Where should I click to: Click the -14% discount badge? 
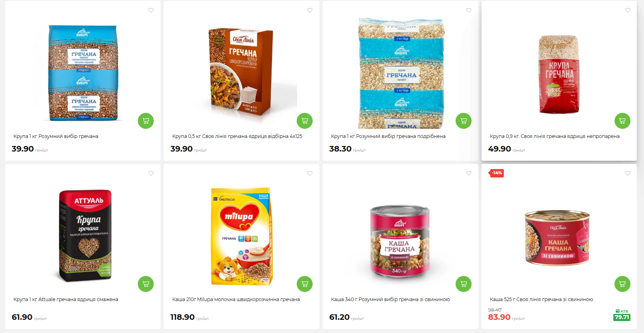496,173
